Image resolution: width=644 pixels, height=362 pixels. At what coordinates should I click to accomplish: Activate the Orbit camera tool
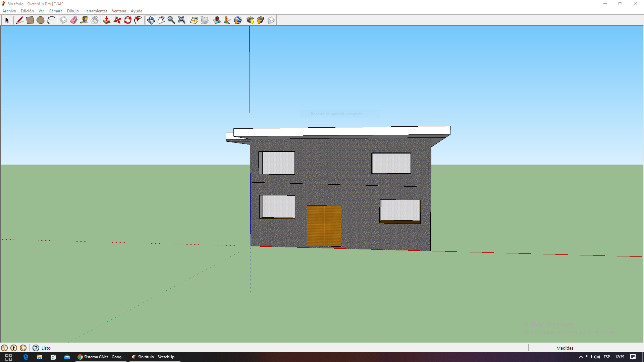(x=151, y=20)
